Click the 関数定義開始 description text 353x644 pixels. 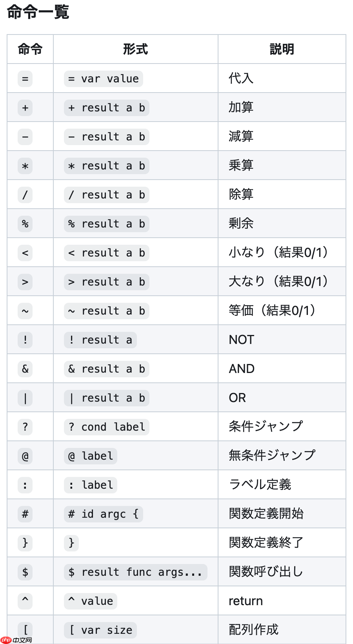tap(266, 513)
